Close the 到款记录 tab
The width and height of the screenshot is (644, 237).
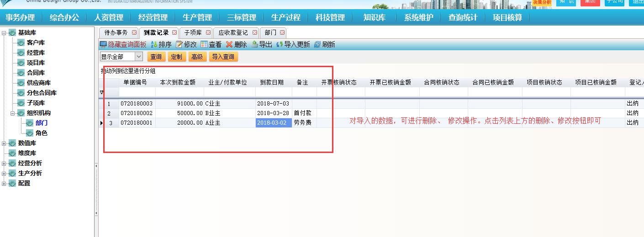[174, 33]
